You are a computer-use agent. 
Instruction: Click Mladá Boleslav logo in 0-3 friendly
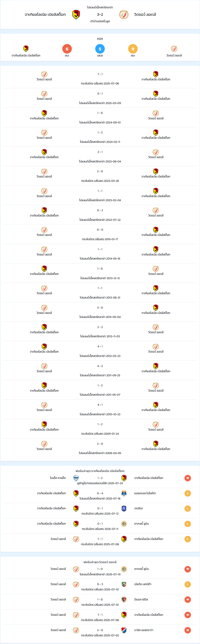tap(124, 584)
